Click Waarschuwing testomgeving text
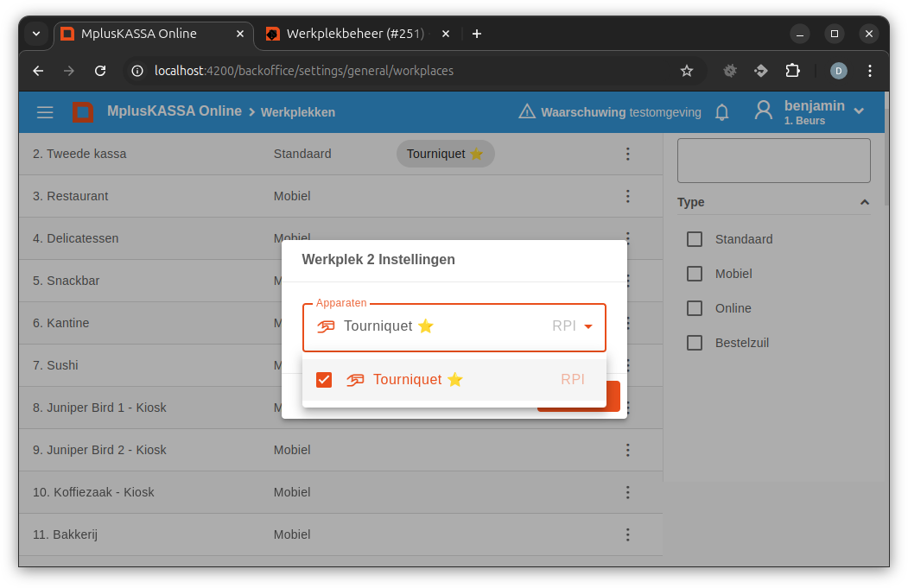The image size is (908, 588). pos(621,112)
